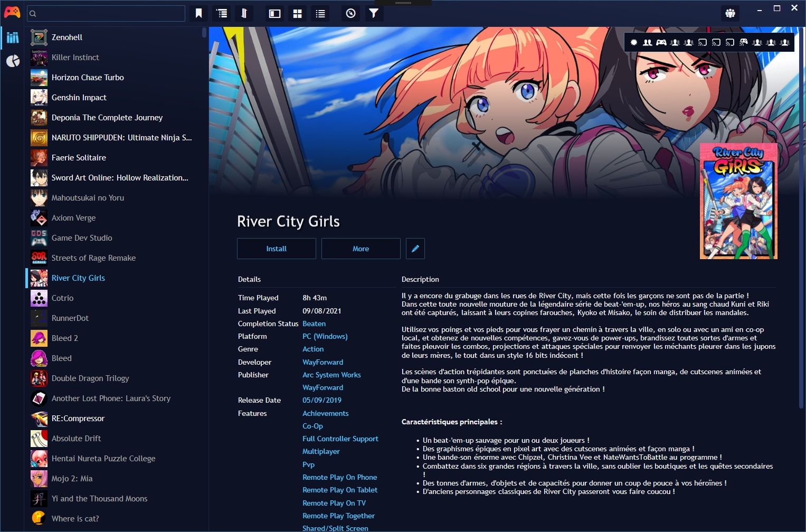The image size is (806, 532).
Task: Click the details panel vertical scrollbar
Action: [801, 217]
